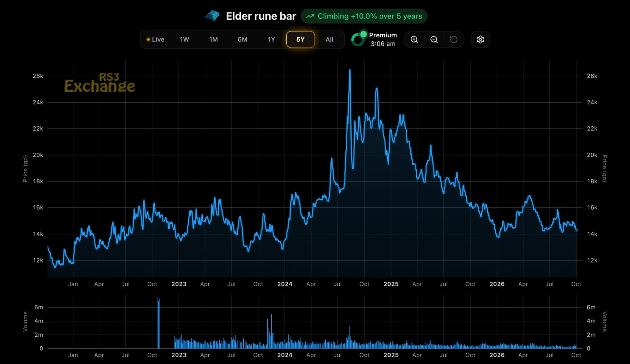
Task: Select the 5Y time range
Action: coord(300,39)
